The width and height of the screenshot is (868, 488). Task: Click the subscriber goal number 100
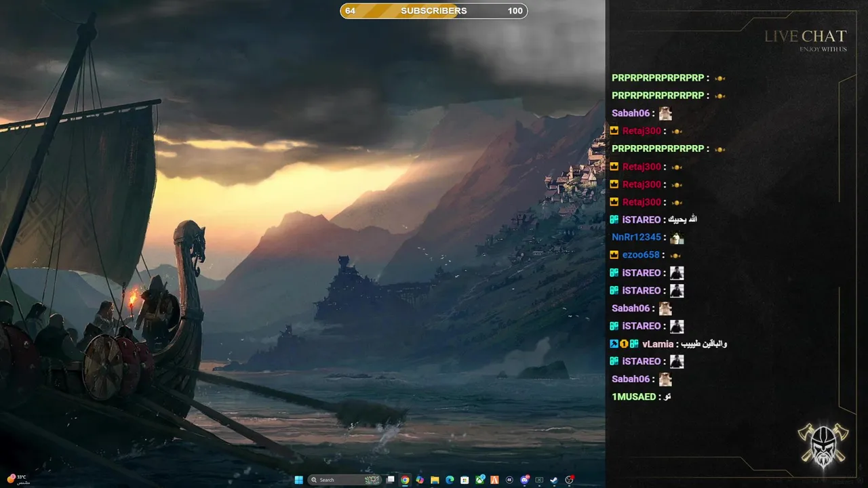[x=515, y=11]
